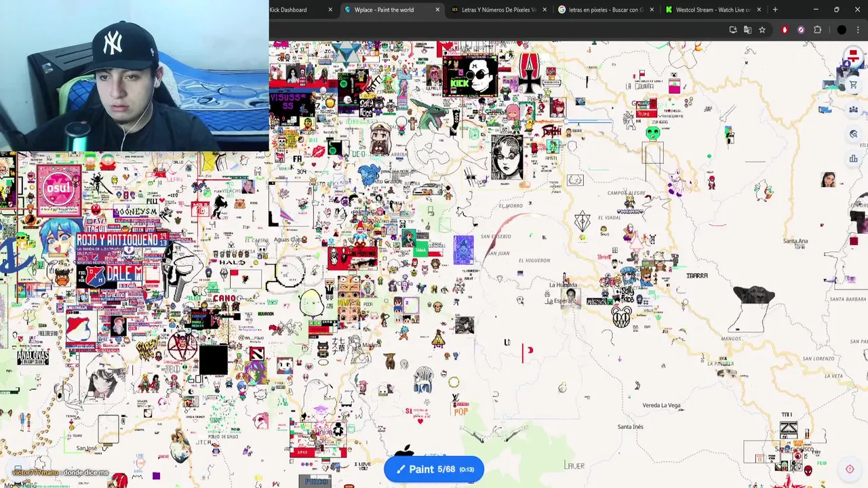Screen dimensions: 868x488
Task: Click the green smiley face pixel art
Action: click(x=652, y=134)
